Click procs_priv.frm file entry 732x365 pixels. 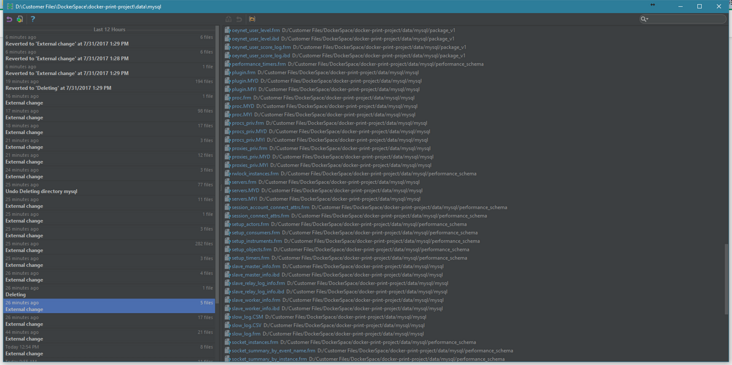click(248, 123)
